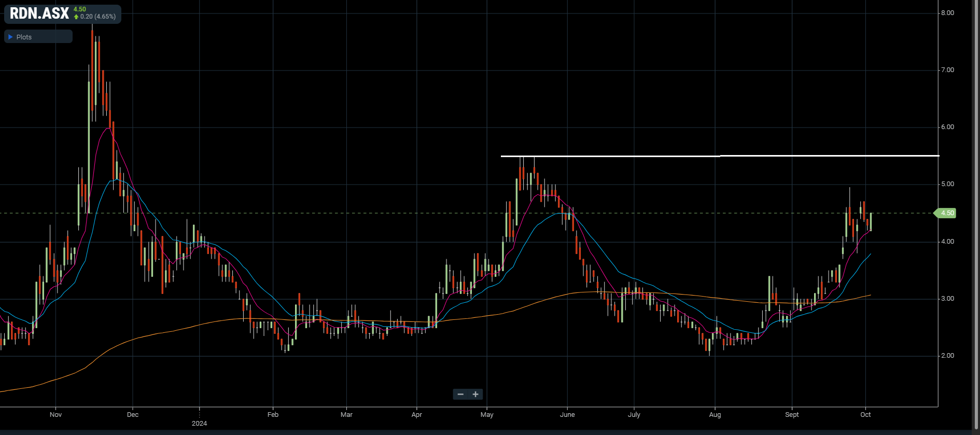Click the 2.00 price axis label
This screenshot has width=980, height=435.
pyautogui.click(x=947, y=356)
